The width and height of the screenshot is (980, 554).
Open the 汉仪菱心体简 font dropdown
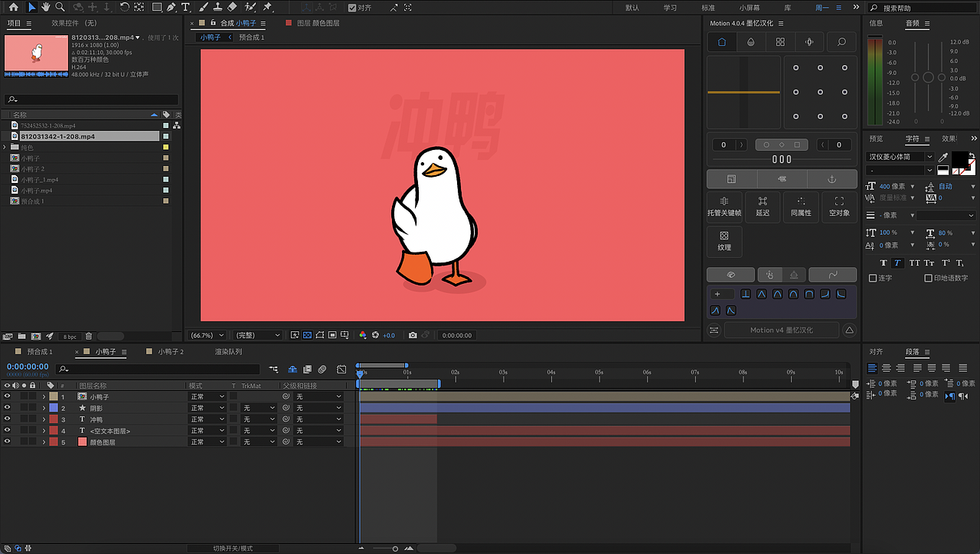click(900, 157)
